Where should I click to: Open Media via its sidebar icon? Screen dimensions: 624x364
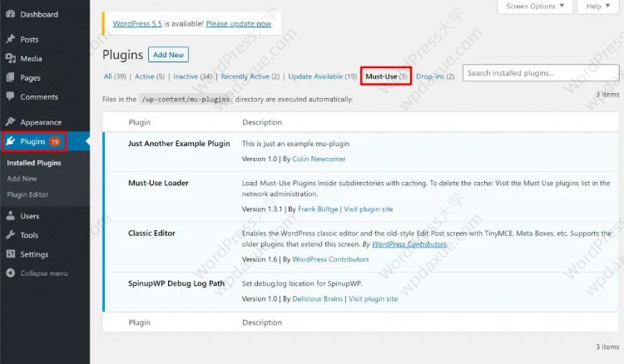(x=10, y=58)
